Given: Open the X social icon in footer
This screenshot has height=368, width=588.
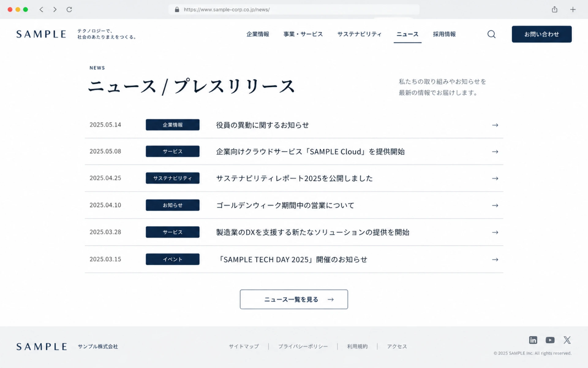Looking at the screenshot, I should 567,340.
